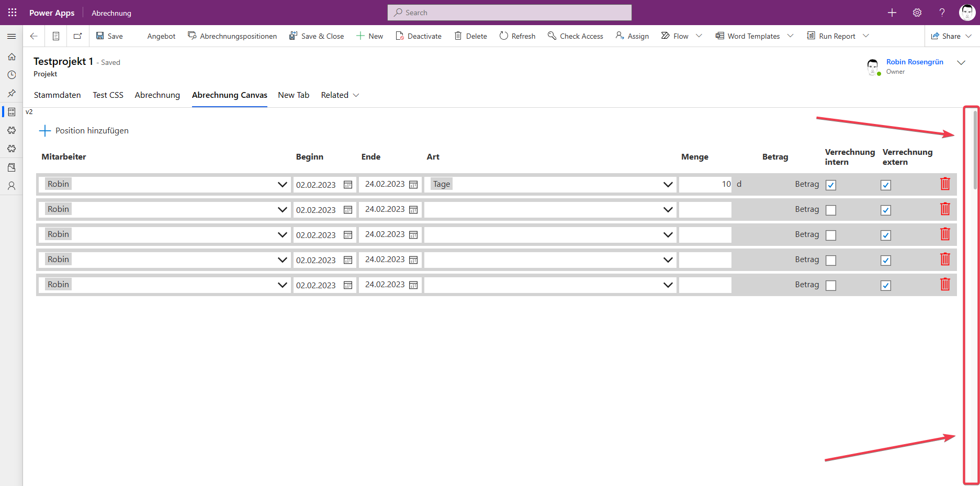This screenshot has width=980, height=486.
Task: Click the Search box
Action: coord(510,13)
